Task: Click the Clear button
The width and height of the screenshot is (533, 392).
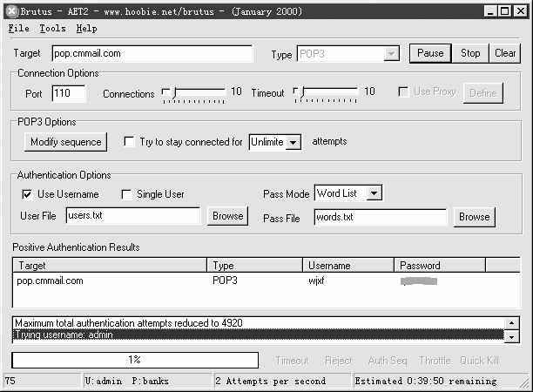Action: (505, 53)
